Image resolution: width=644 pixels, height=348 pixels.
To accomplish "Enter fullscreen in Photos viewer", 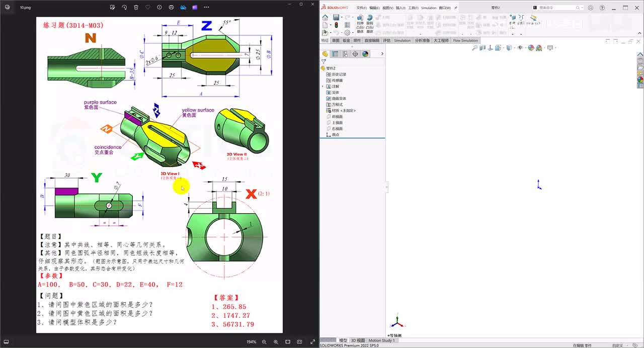I will (312, 342).
